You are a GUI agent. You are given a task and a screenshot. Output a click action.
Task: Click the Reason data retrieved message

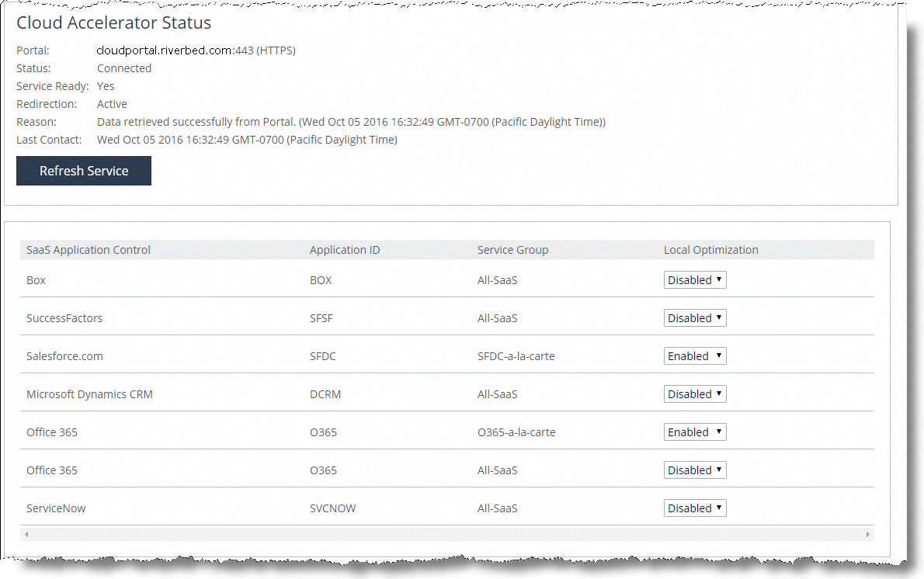coord(351,122)
